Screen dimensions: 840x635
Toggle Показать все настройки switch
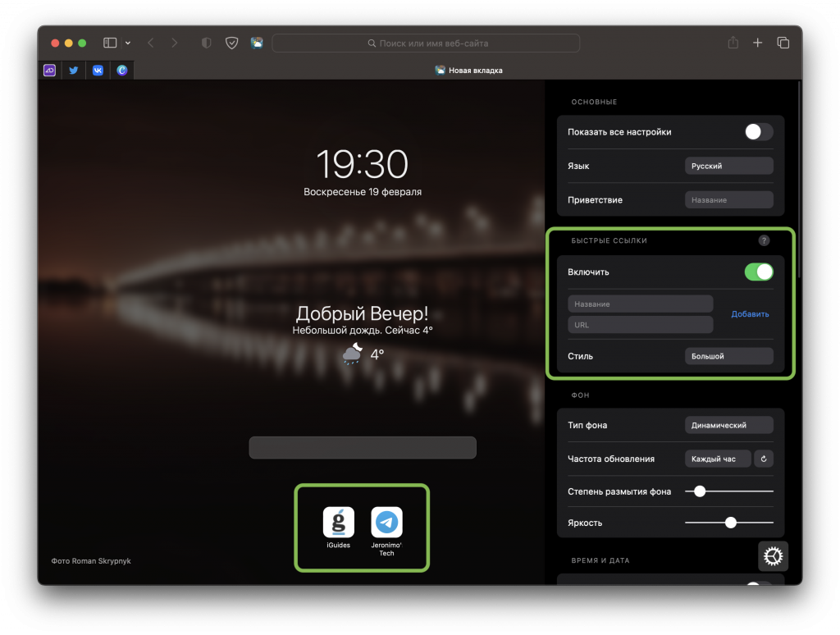759,132
